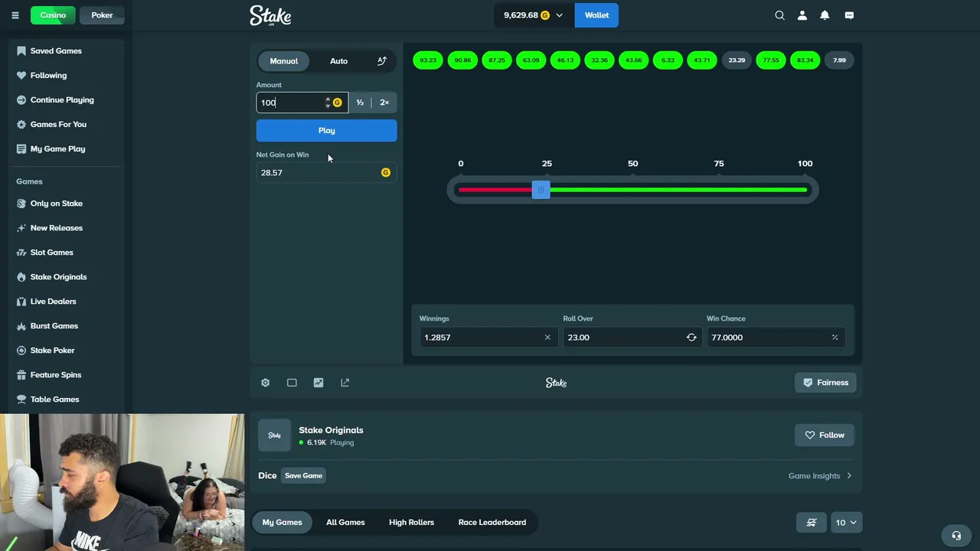
Task: Click the green section of dice slider
Action: 678,190
